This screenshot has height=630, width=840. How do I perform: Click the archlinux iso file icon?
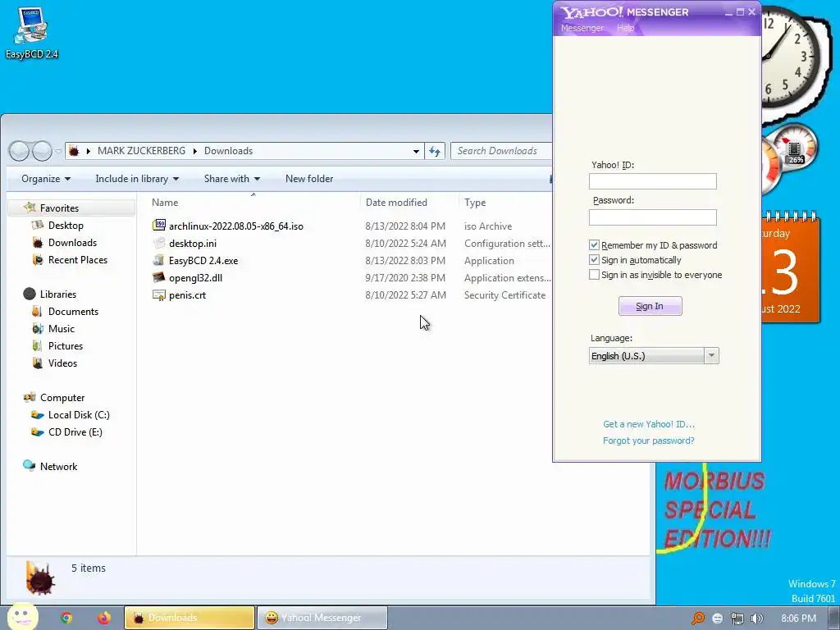pyautogui.click(x=159, y=226)
